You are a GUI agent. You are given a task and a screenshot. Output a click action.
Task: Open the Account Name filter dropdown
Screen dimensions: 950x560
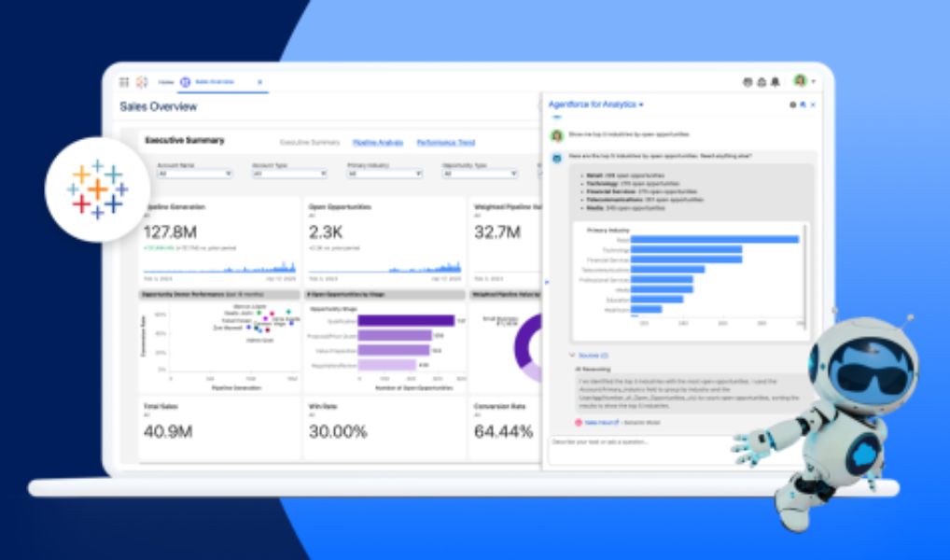(194, 174)
